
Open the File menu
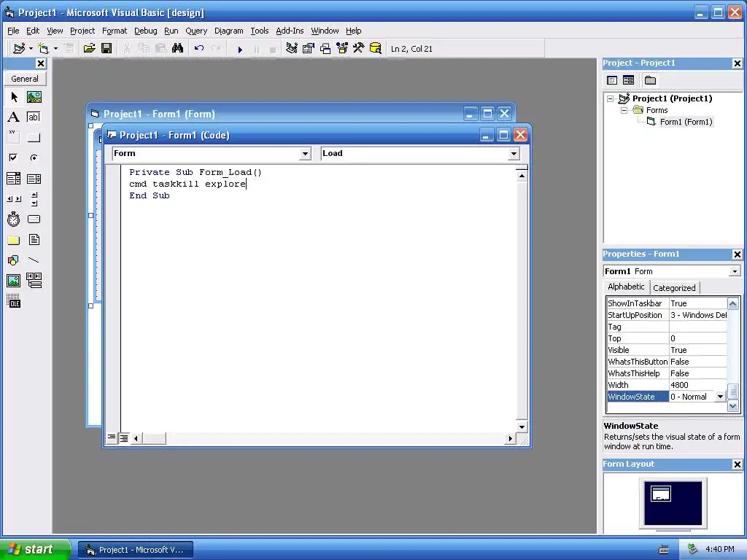pos(13,31)
